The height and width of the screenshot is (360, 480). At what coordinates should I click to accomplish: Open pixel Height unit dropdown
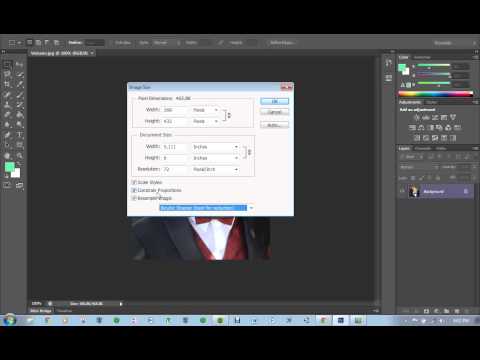[205, 121]
